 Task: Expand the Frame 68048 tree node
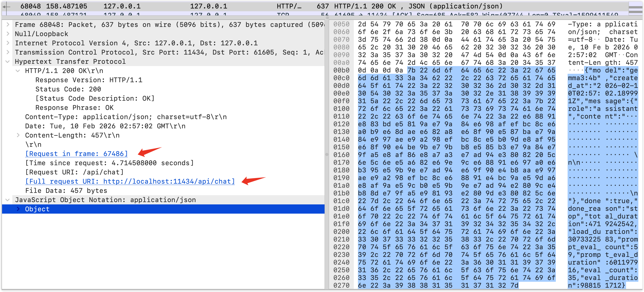point(8,25)
